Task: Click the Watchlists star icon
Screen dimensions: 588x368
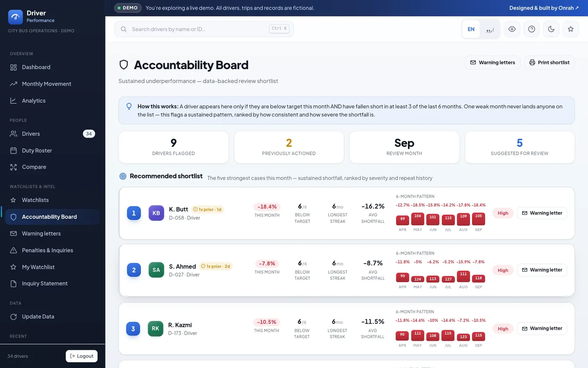Action: pos(13,200)
